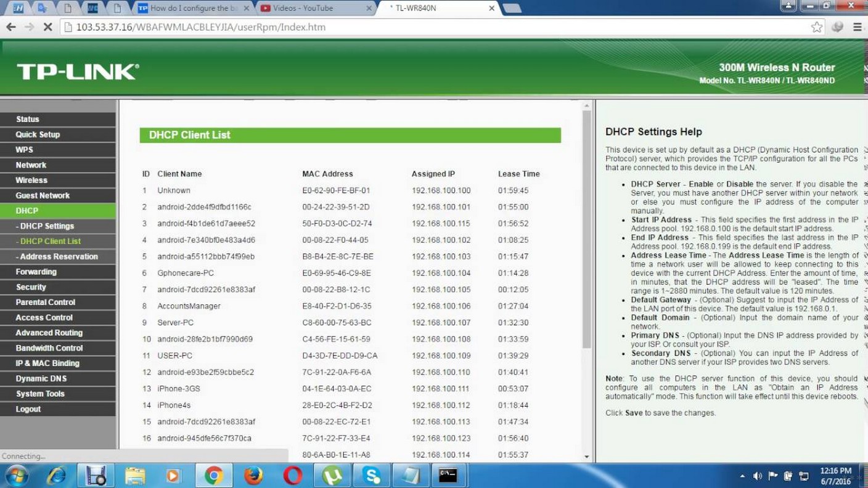The width and height of the screenshot is (868, 488).
Task: Open the IP & MAC Binding menu
Action: (x=57, y=363)
